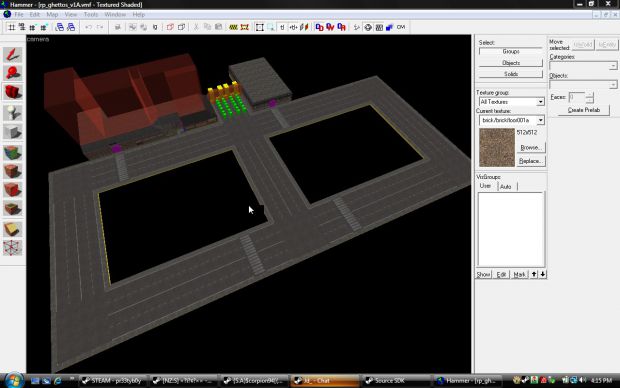Screen dimensions: 620x388
Task: Toggle Texture Lock (tl) button
Action: pos(282,27)
